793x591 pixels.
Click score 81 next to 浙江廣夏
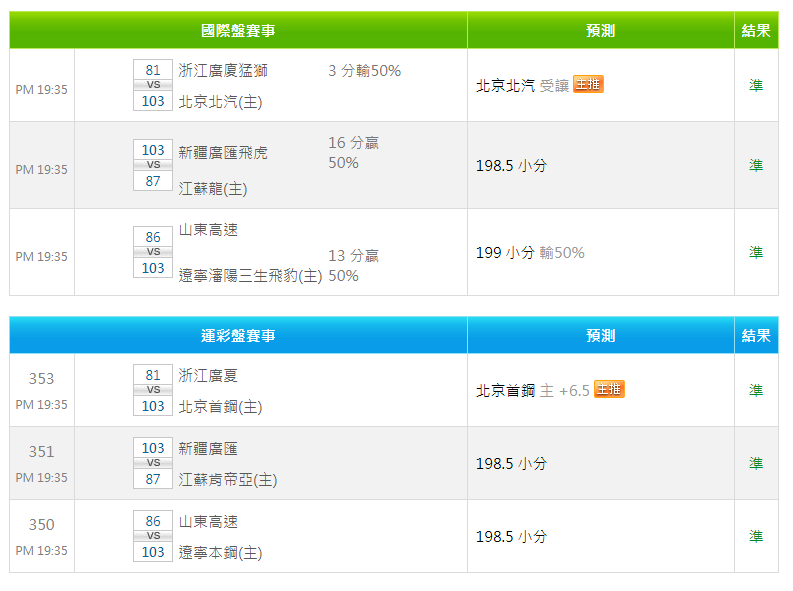(153, 375)
